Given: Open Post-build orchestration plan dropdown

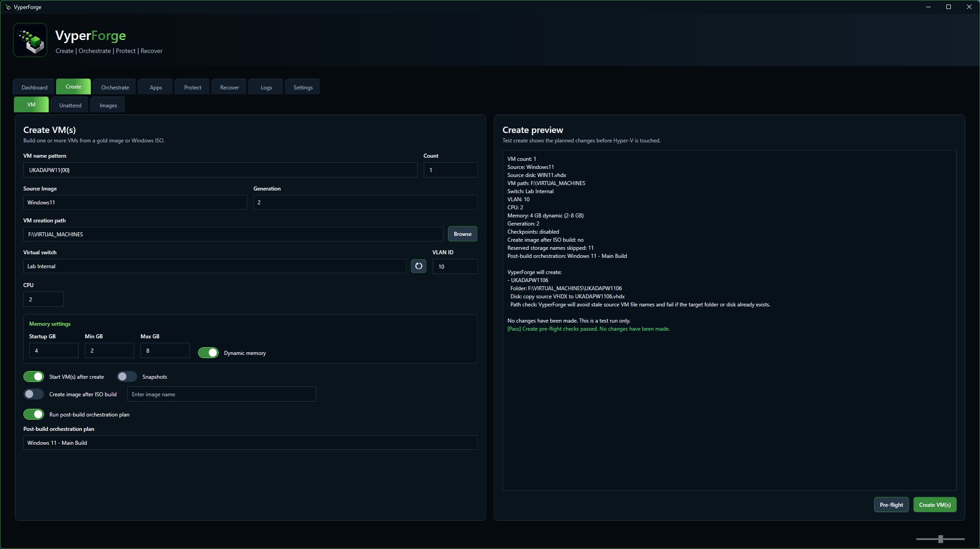Looking at the screenshot, I should tap(250, 443).
